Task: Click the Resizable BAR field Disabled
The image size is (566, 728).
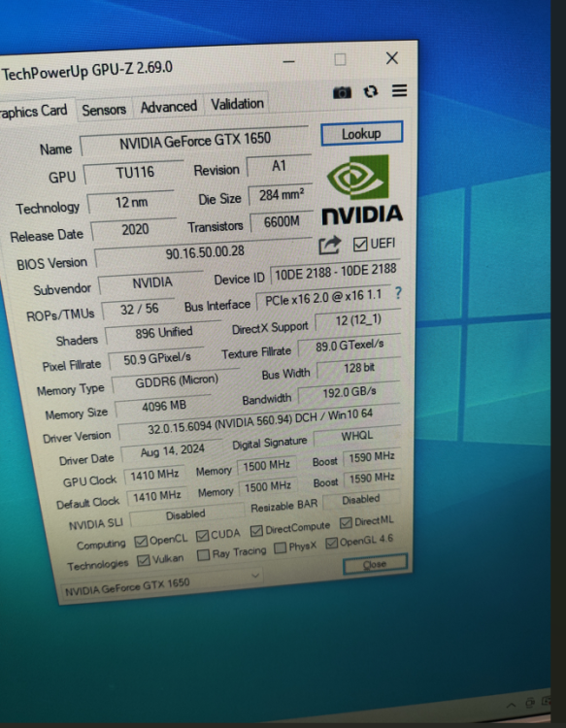Action: click(x=361, y=499)
